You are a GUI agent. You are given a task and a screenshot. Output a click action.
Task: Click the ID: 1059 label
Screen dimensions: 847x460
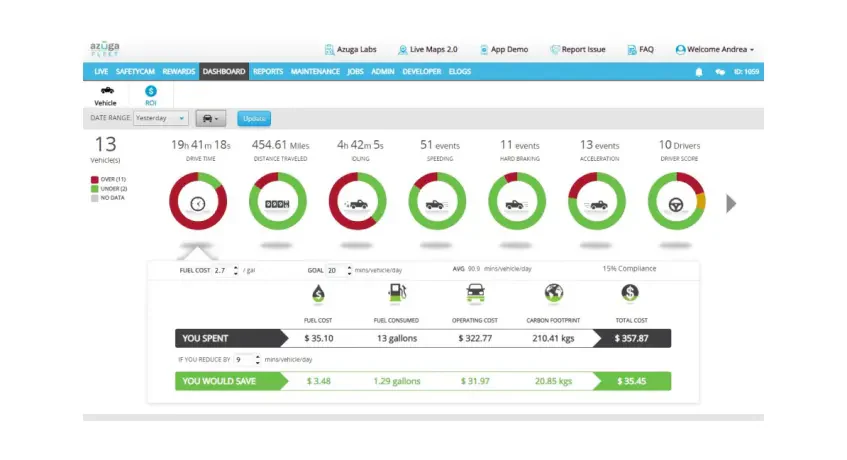click(746, 72)
